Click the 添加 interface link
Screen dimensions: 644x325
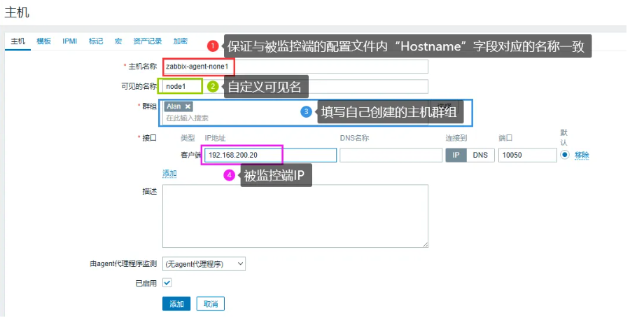pyautogui.click(x=169, y=174)
